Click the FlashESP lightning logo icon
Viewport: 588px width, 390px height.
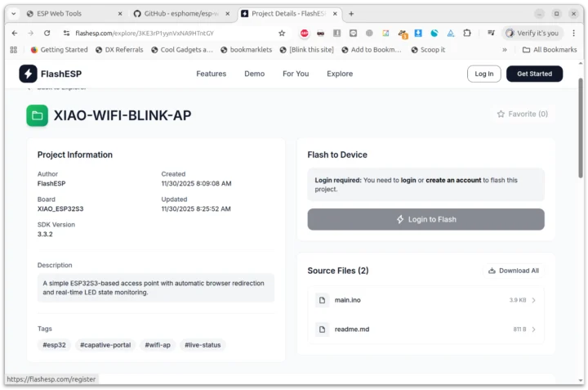click(x=28, y=74)
